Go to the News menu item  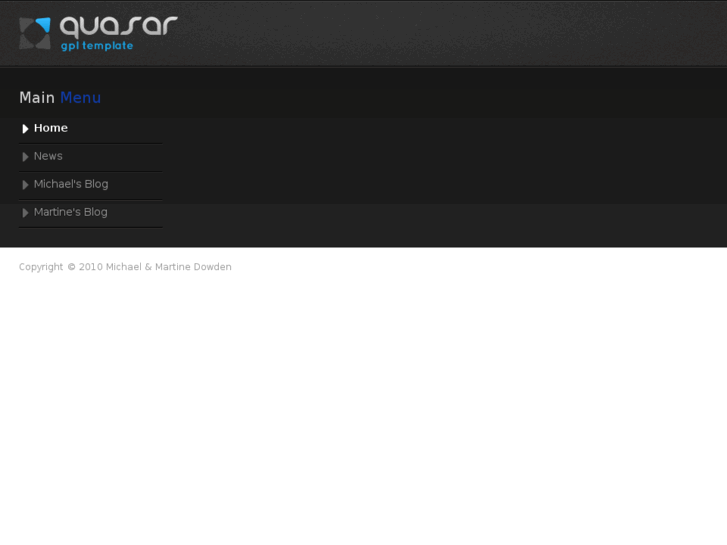[x=48, y=156]
